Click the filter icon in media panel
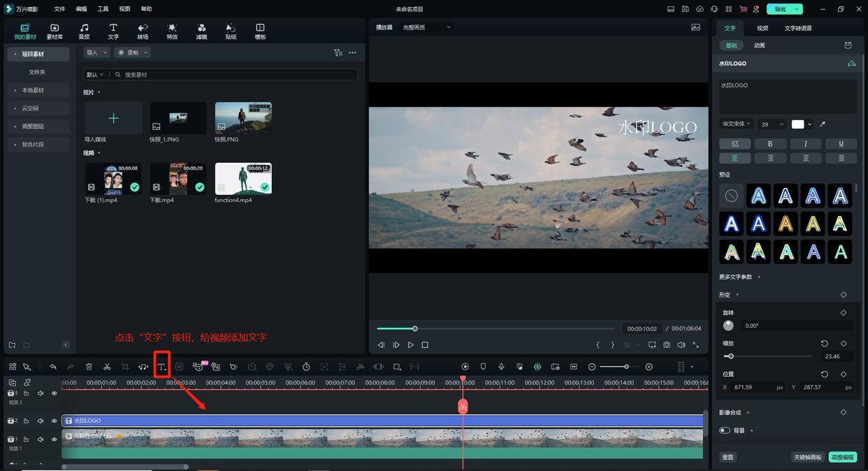 pyautogui.click(x=338, y=52)
